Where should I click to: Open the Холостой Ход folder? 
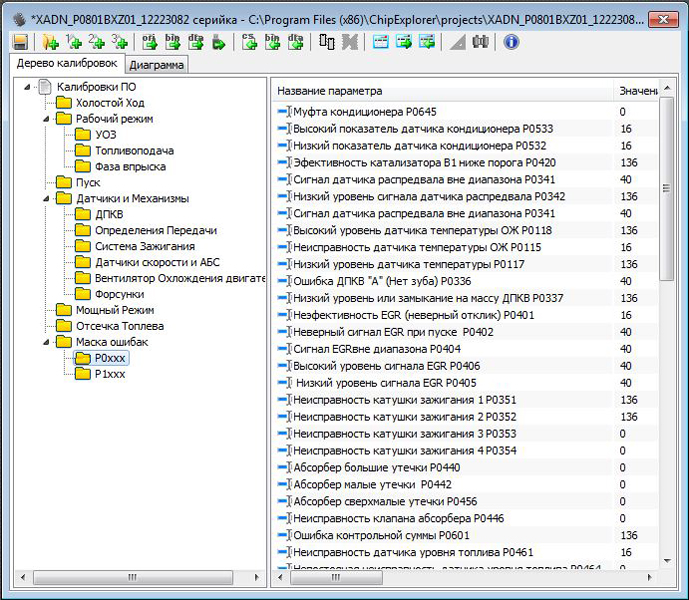point(110,103)
